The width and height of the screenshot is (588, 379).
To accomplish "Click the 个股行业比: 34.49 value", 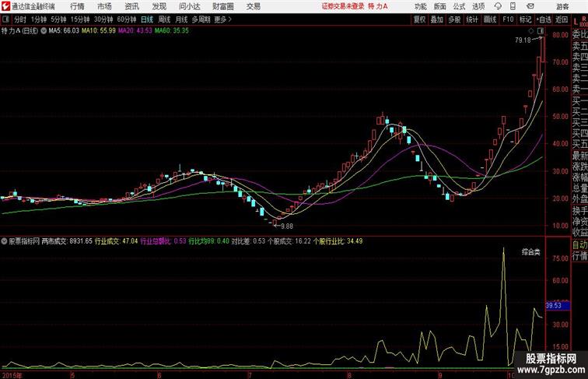I will tap(338, 241).
